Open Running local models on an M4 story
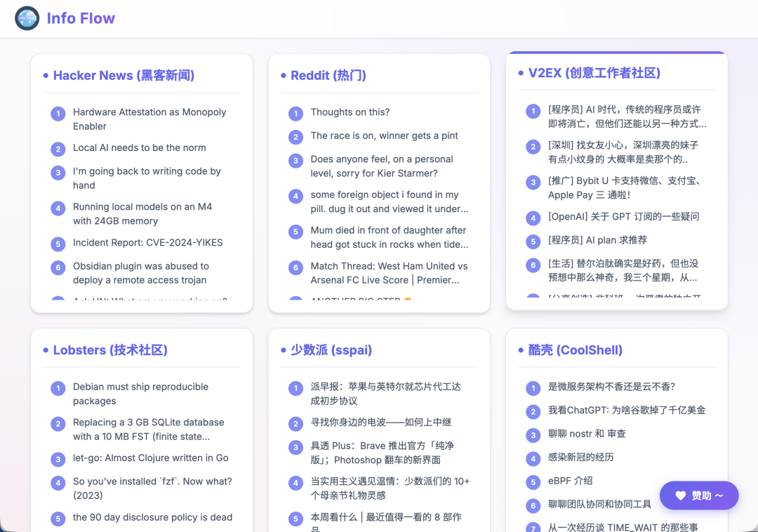Screen dimensions: 758x532 [x=142, y=213]
